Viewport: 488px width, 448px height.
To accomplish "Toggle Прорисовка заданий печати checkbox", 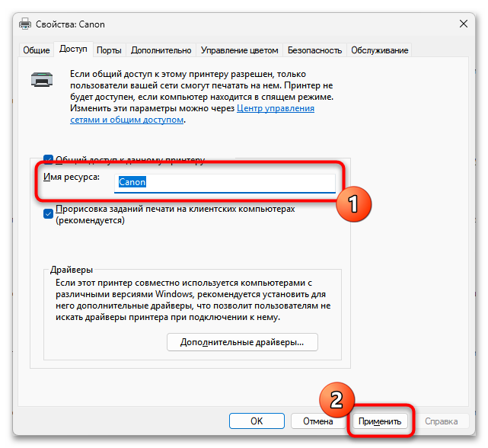I will (48, 214).
